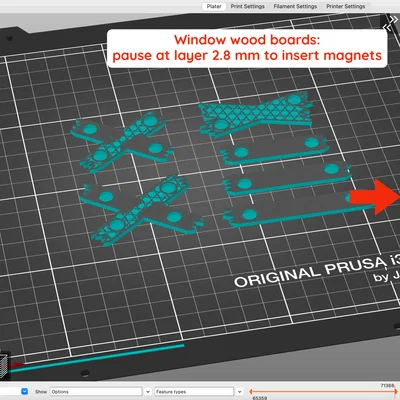400x400 pixels.
Task: Toggle the blue checkbox beside Show
Action: (x=24, y=391)
